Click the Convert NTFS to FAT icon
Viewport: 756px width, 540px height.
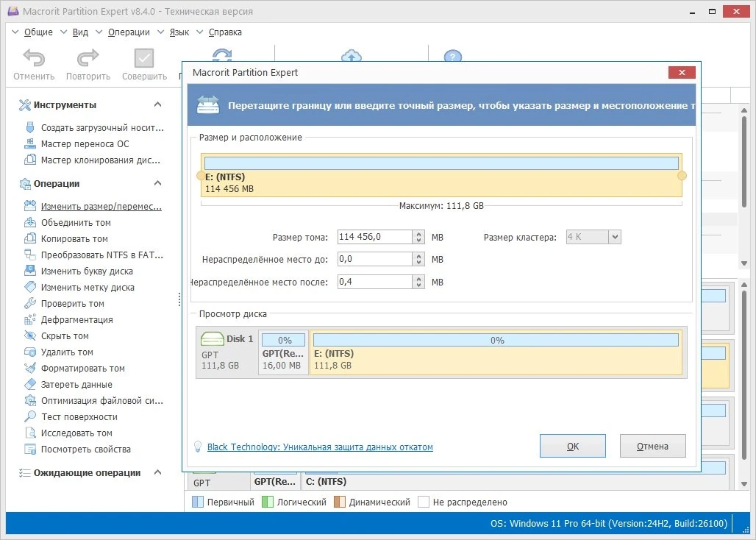30,255
